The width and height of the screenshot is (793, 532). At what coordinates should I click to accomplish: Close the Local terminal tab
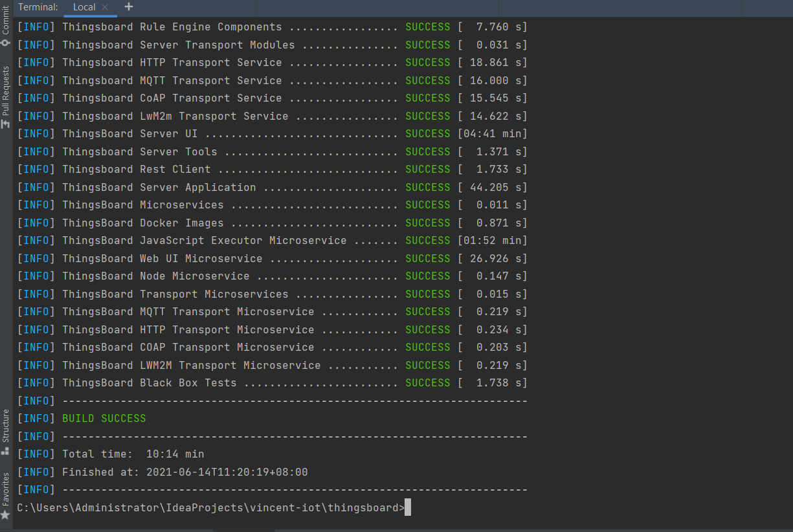pyautogui.click(x=106, y=7)
